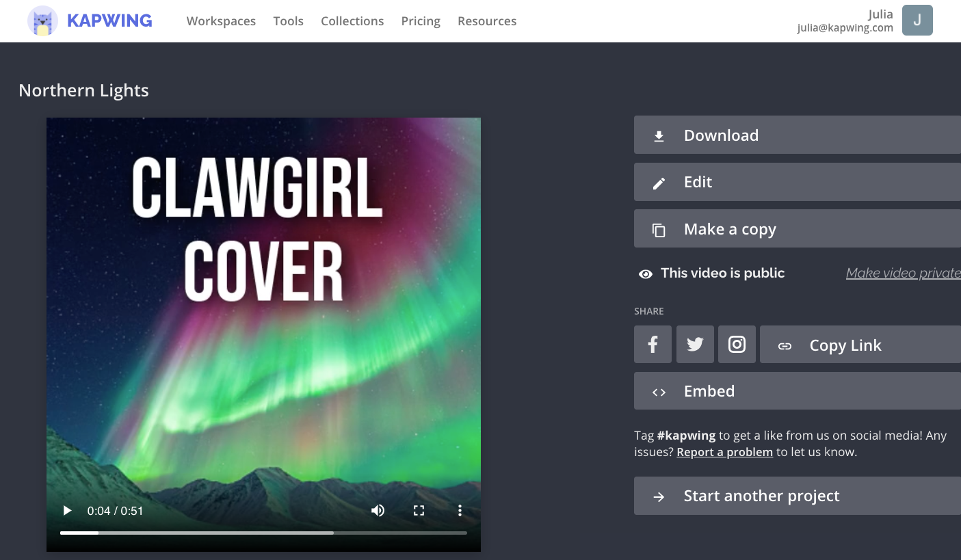961x560 pixels.
Task: Open the user account avatar menu
Action: (917, 21)
